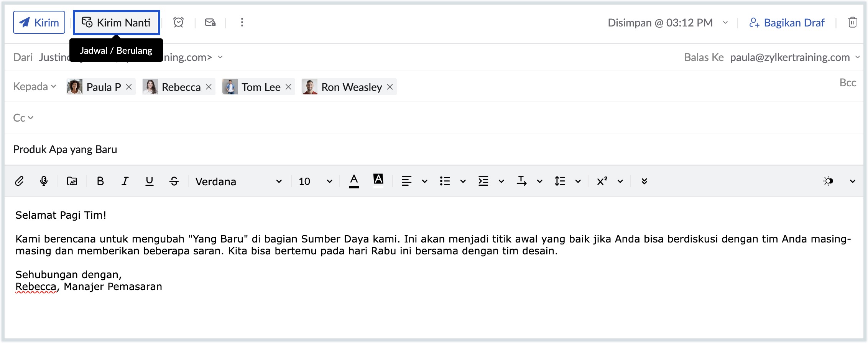
Task: Expand the Kepada recipient type dropdown
Action: (x=35, y=87)
